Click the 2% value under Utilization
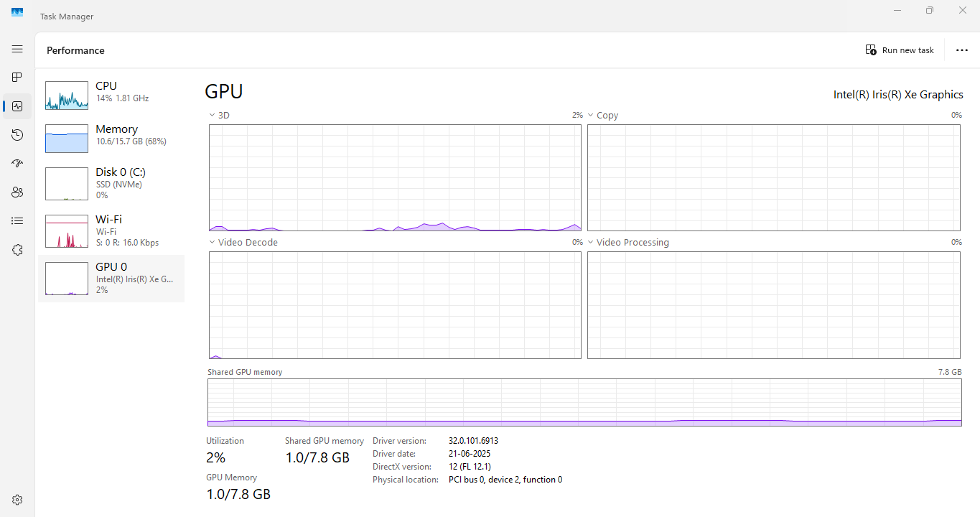 pos(215,457)
